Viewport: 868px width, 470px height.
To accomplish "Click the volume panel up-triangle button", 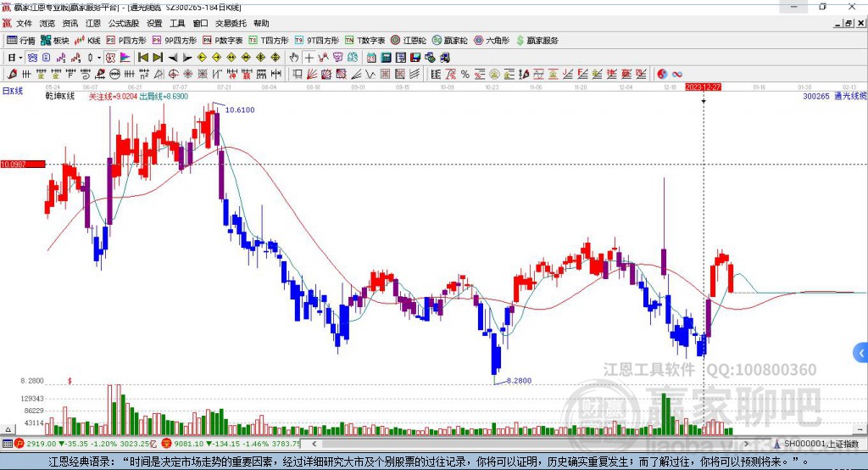I will click(8, 429).
